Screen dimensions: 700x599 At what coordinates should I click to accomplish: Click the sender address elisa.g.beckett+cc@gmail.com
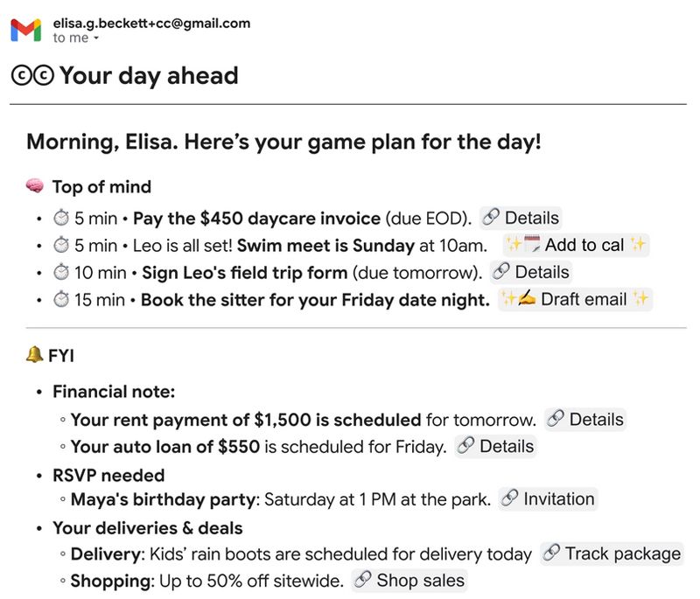tap(151, 24)
